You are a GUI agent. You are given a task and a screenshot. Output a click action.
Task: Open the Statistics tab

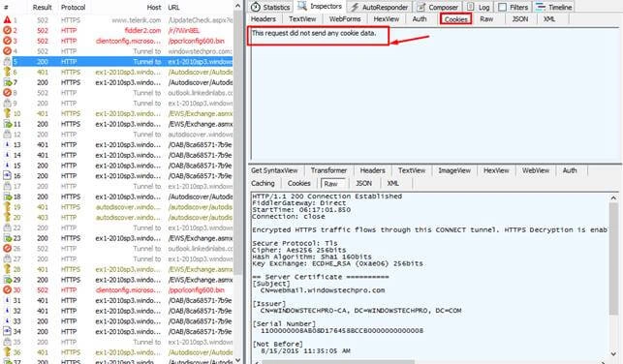[271, 7]
